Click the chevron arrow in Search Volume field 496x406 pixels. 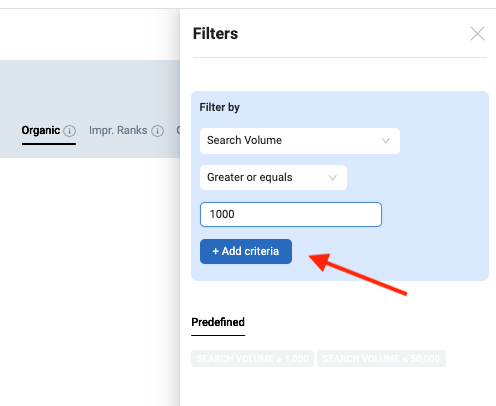click(386, 141)
